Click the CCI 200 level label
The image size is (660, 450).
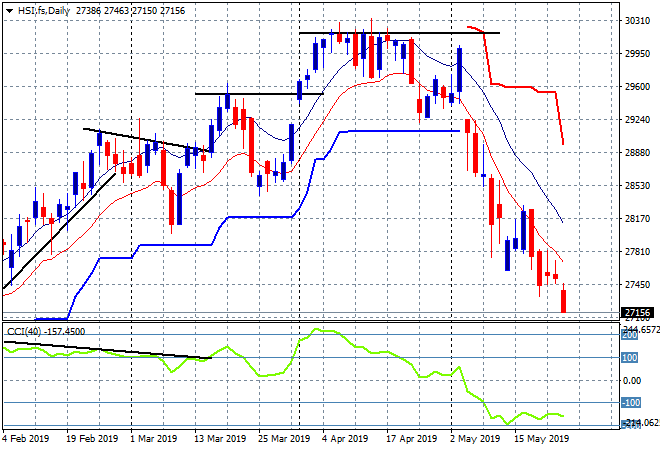tap(630, 335)
